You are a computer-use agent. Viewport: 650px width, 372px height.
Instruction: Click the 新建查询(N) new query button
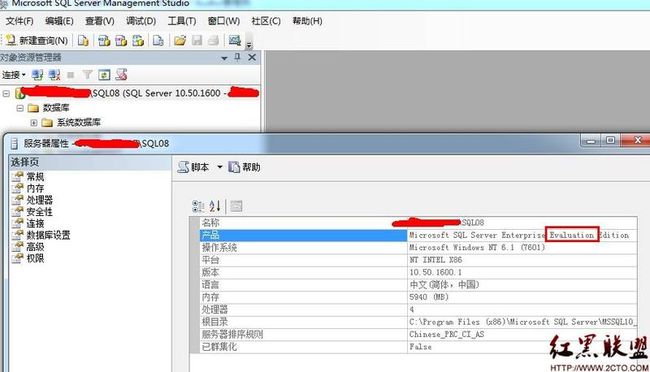(37, 40)
